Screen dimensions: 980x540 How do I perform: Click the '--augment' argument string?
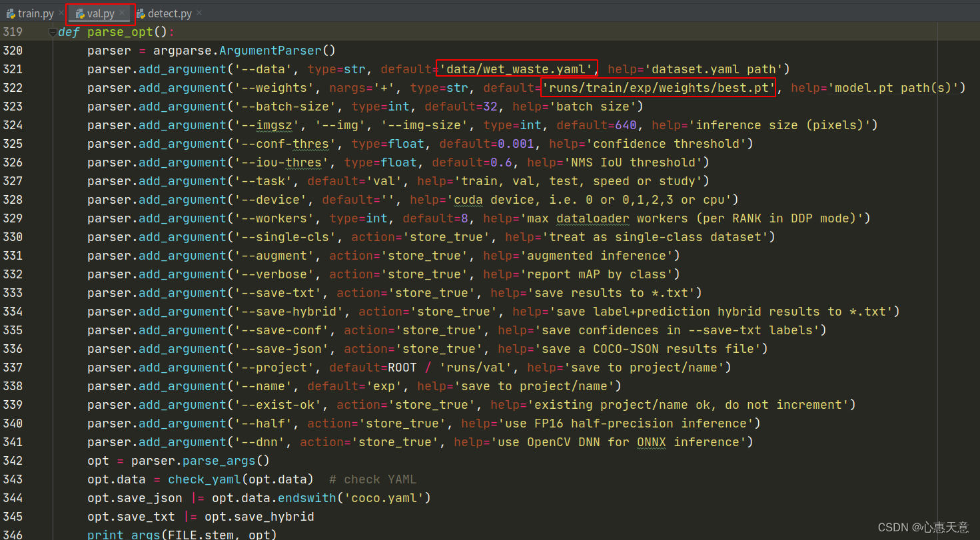tap(274, 256)
